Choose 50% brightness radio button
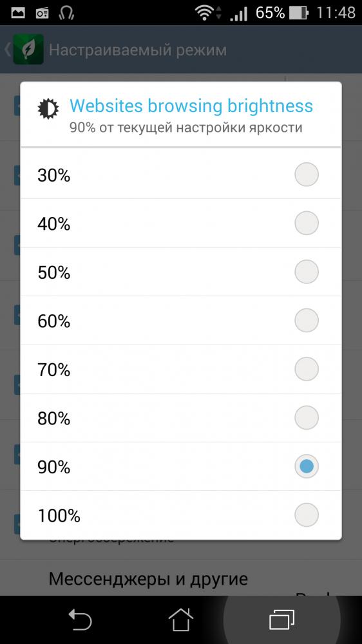This screenshot has height=644, width=362. (x=307, y=272)
